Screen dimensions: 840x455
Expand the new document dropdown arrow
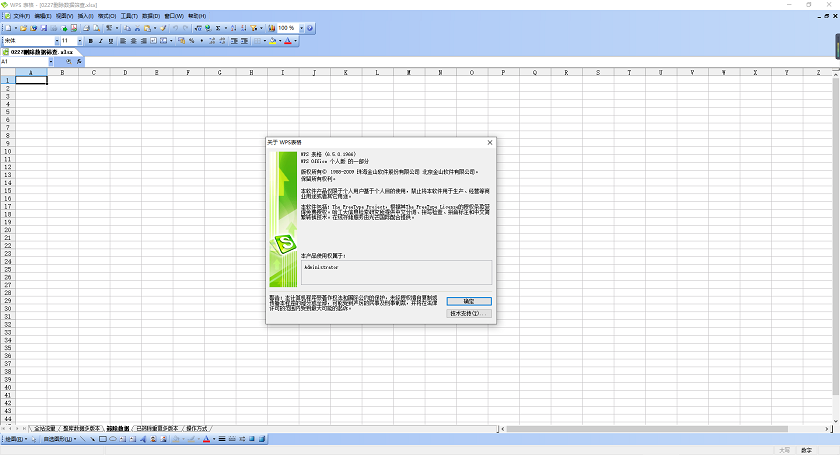click(16, 28)
